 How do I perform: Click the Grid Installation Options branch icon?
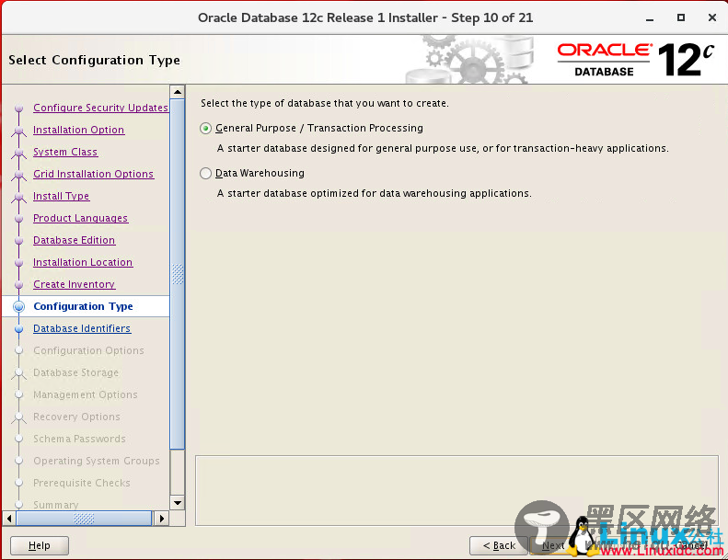pyautogui.click(x=18, y=176)
